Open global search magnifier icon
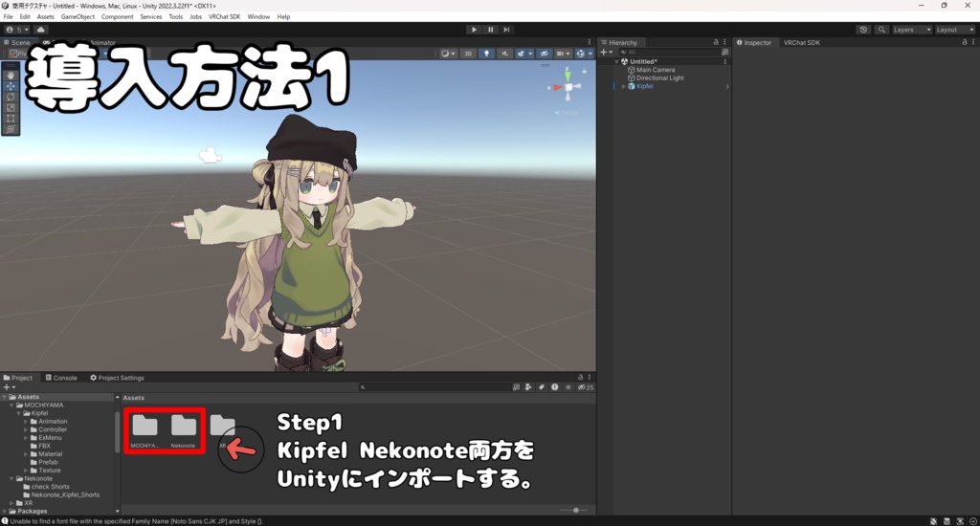Screen dimensions: 980x526 [x=881, y=30]
